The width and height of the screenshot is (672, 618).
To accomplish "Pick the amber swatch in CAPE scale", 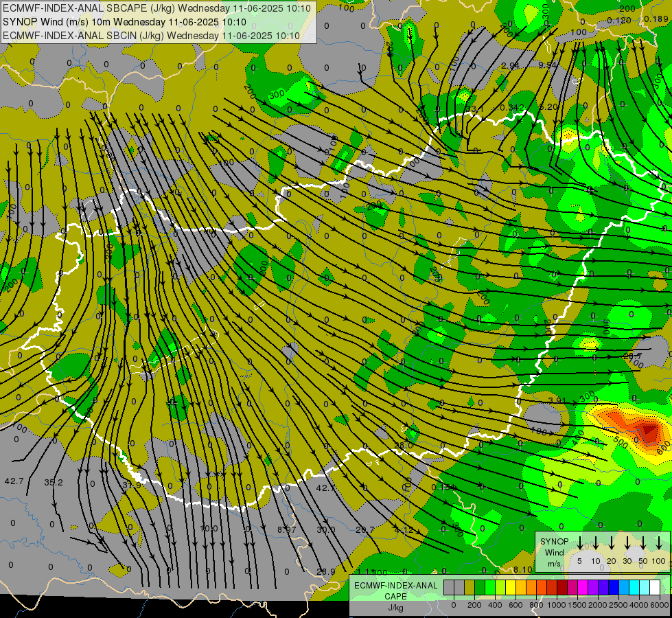I will pyautogui.click(x=521, y=587).
